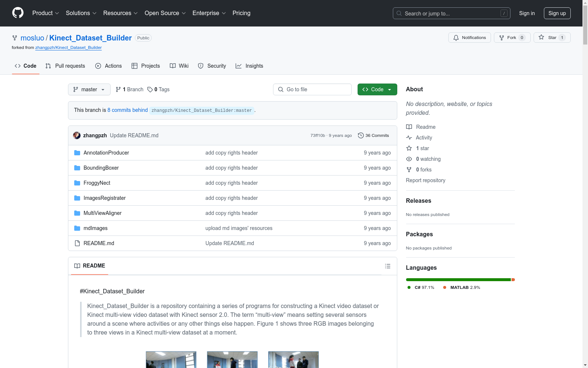
Task: Open the upload md images' resources commit
Action: 239,228
